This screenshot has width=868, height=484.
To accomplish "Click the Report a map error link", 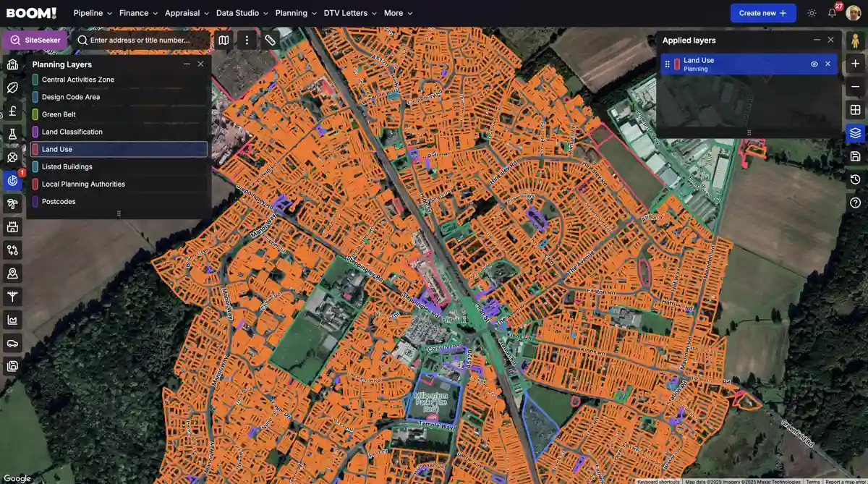I will point(847,481).
